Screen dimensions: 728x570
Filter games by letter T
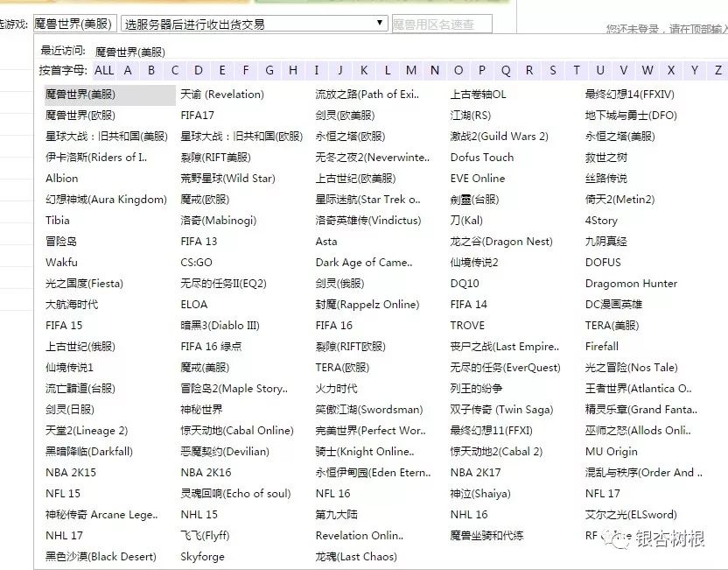tap(576, 70)
